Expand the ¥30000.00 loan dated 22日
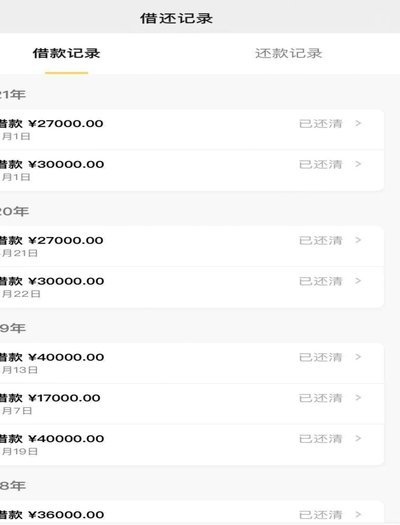Viewport: 400px width, 525px height. pos(358,281)
